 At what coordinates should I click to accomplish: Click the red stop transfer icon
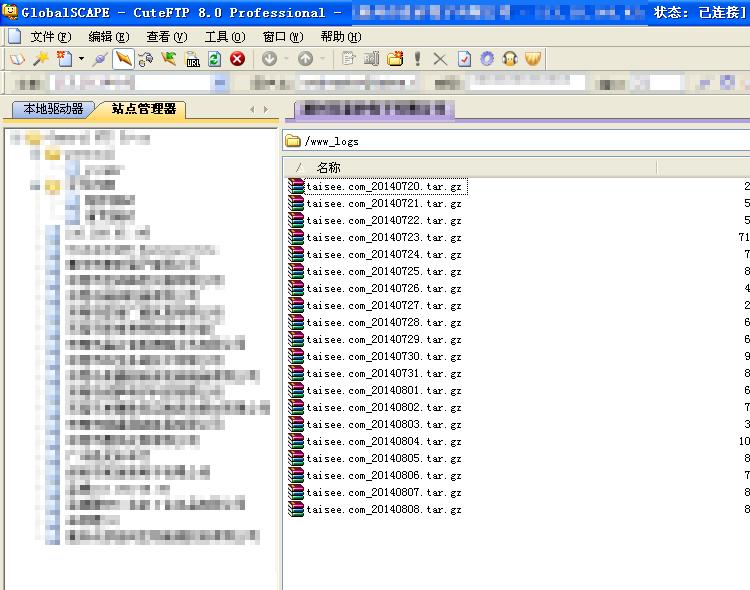click(x=237, y=59)
